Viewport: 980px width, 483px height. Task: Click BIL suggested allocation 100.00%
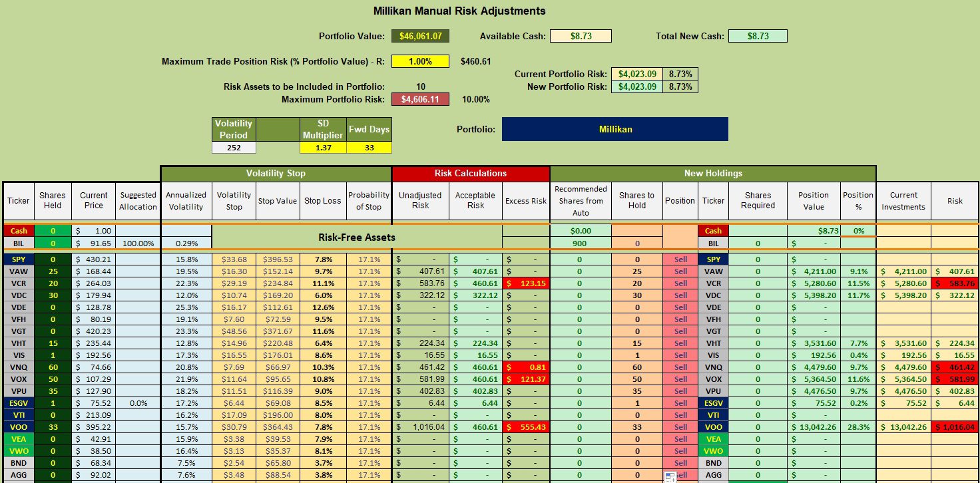click(138, 243)
